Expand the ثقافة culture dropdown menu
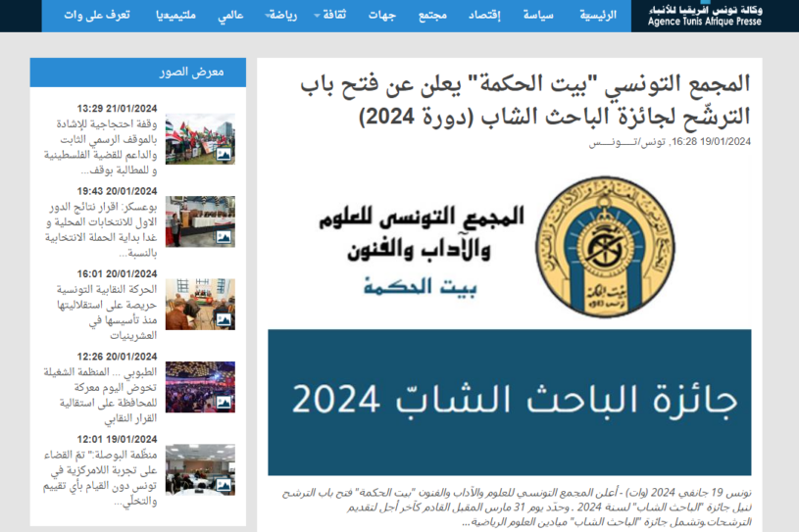The height and width of the screenshot is (532, 799). click(329, 16)
